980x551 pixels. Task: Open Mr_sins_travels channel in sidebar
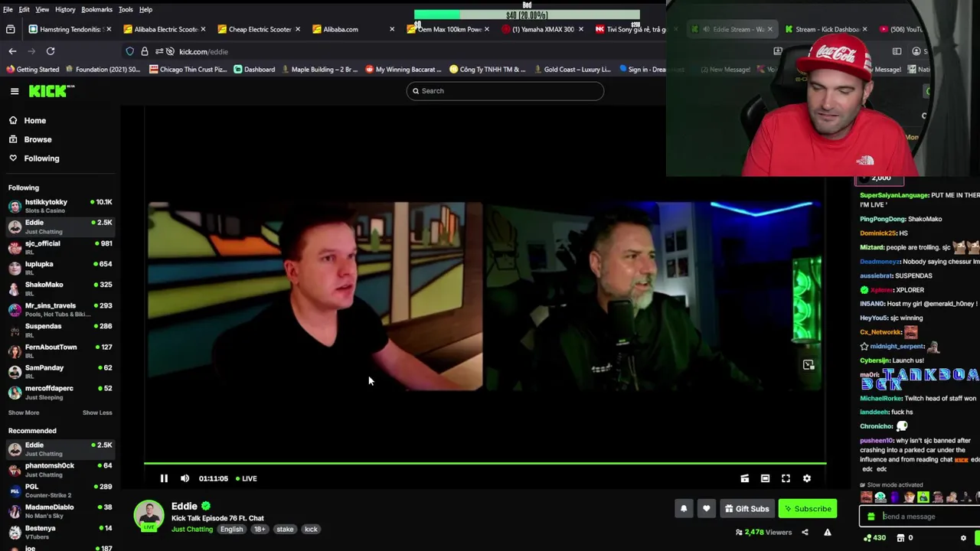click(x=60, y=309)
